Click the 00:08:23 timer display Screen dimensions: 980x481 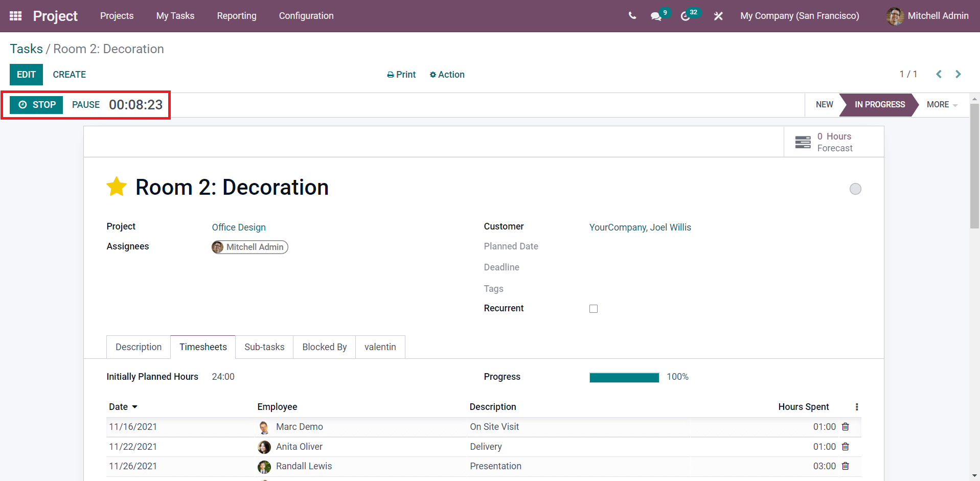(x=135, y=105)
